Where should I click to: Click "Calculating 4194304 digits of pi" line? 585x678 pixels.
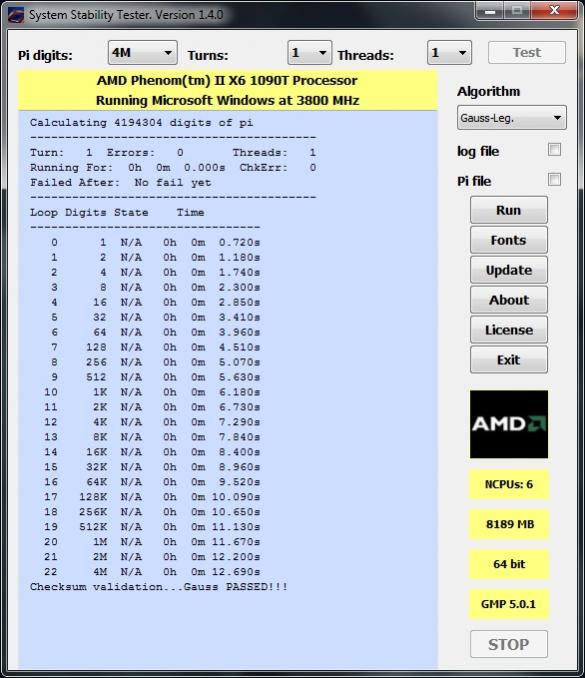point(141,123)
